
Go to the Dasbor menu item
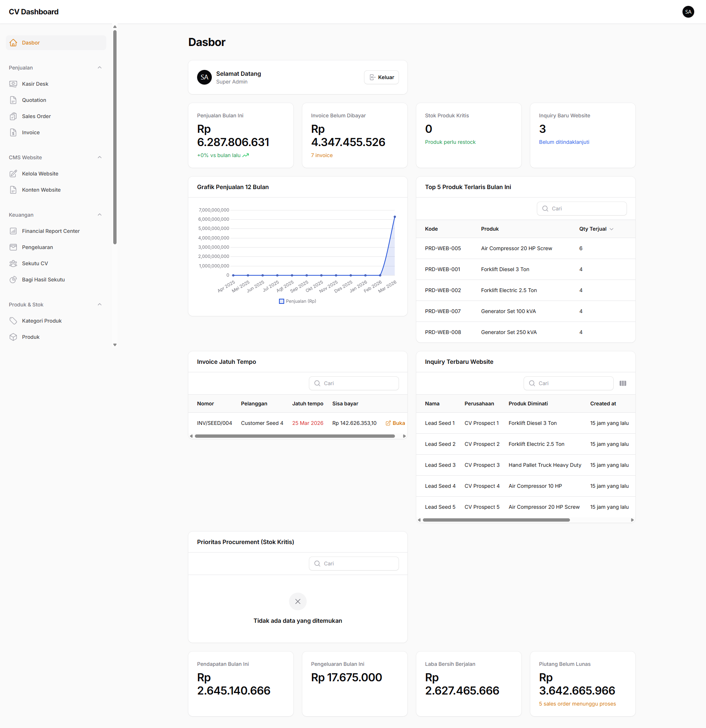31,43
